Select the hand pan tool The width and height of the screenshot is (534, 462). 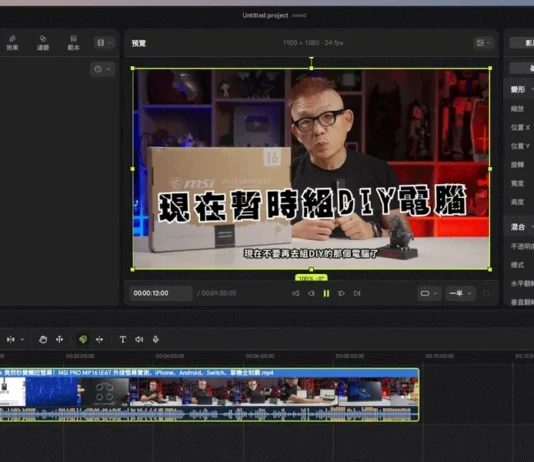tap(43, 339)
